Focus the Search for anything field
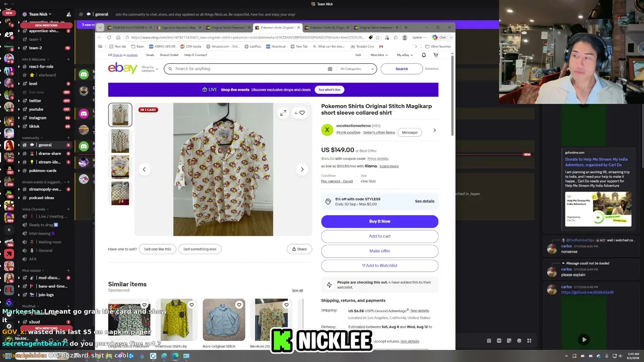 coord(251,69)
